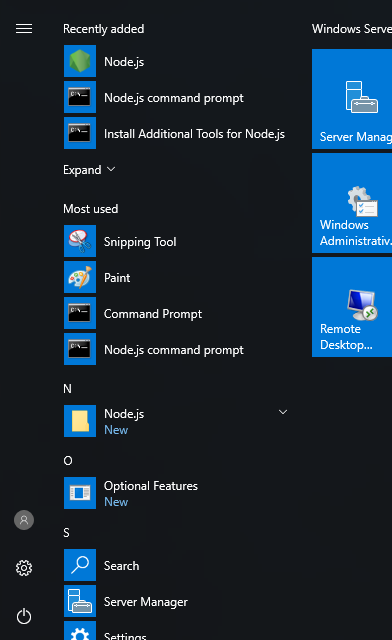Click 'Server Manager' text in the app list

click(x=146, y=602)
